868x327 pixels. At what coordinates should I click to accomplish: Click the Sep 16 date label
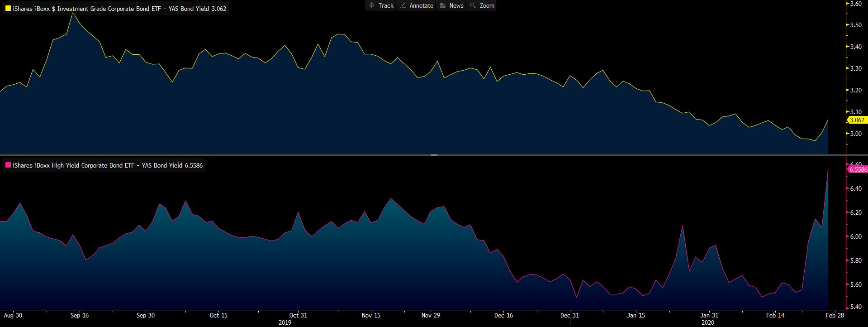80,315
